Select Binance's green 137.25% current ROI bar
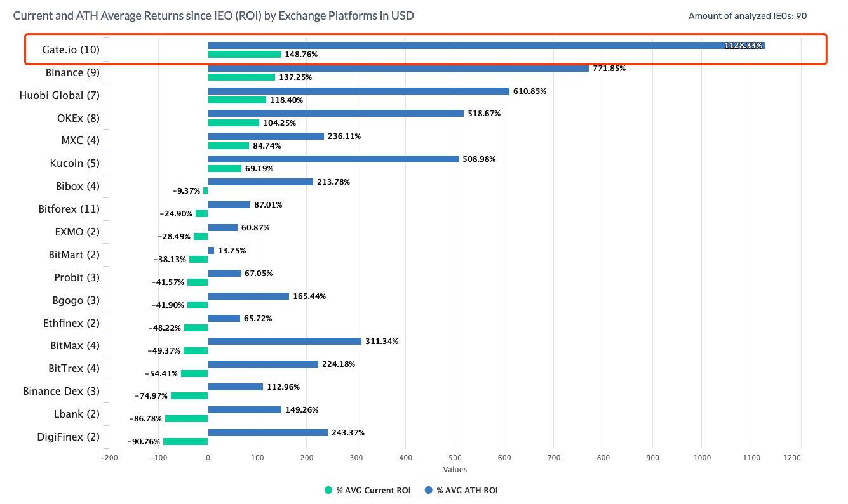 (241, 77)
